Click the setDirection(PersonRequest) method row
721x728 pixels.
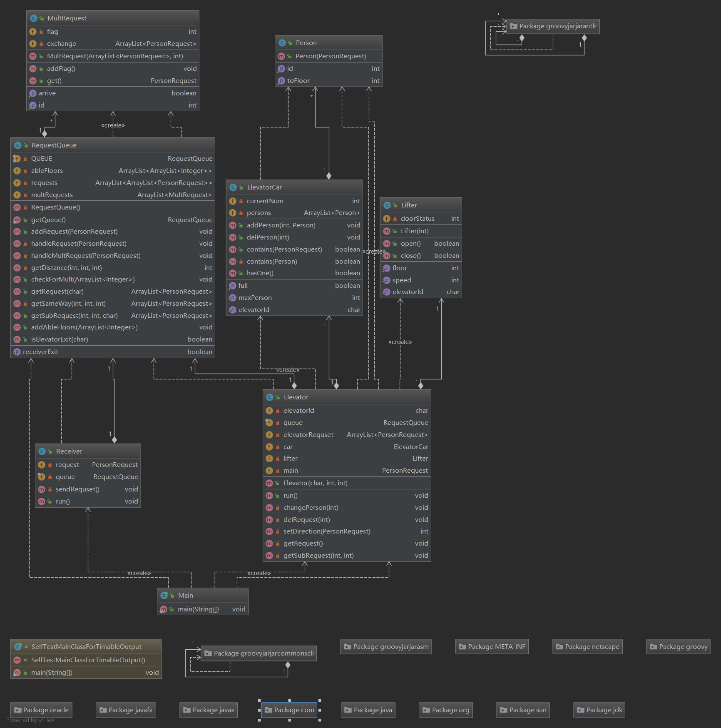pyautogui.click(x=347, y=531)
